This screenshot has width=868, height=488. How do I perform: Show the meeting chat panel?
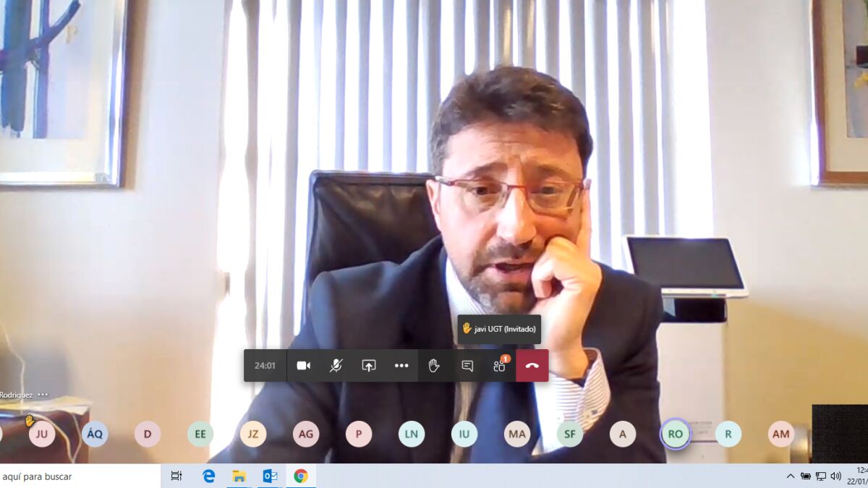[x=467, y=366]
